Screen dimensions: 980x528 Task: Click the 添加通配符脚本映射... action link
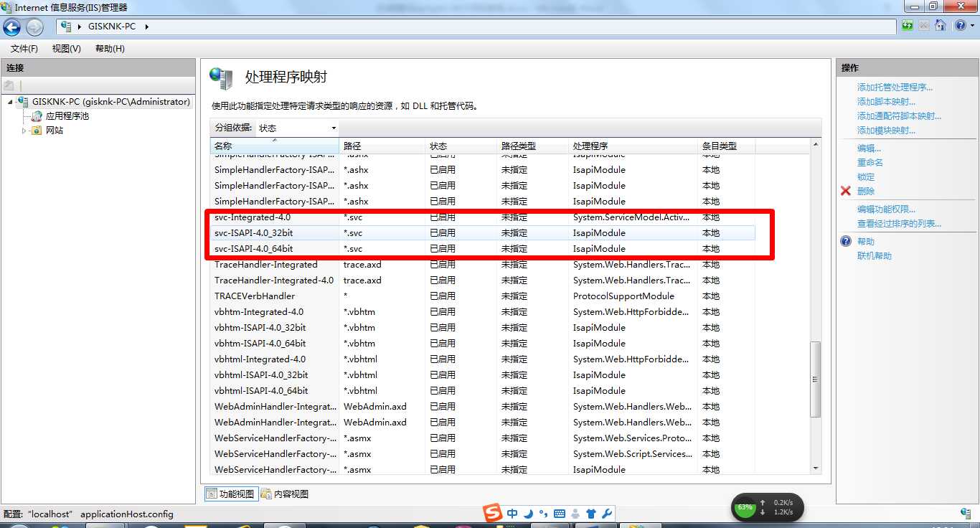click(899, 116)
